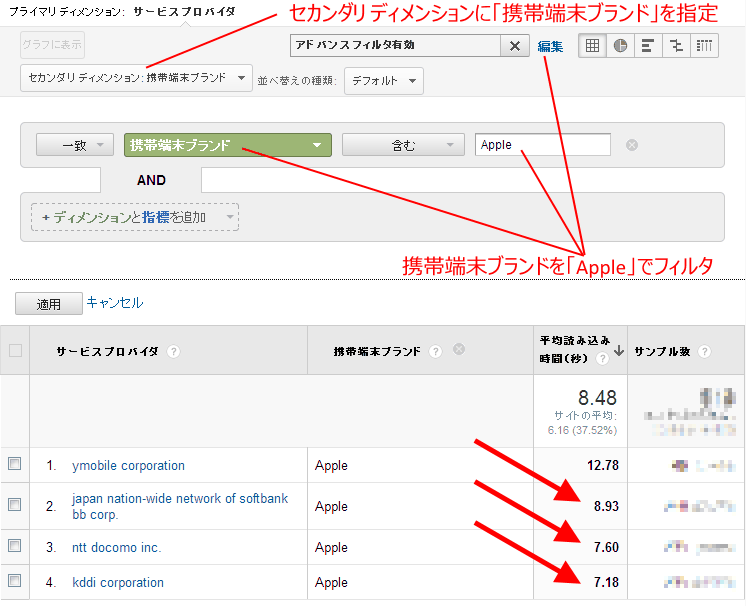Expand the 並べ替えの種類 デフォルト dropdown
The image size is (746, 606).
[383, 80]
